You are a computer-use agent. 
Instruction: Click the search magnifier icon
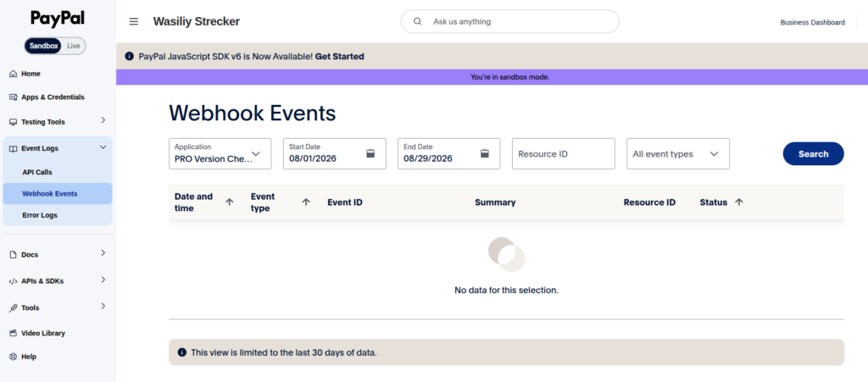418,21
